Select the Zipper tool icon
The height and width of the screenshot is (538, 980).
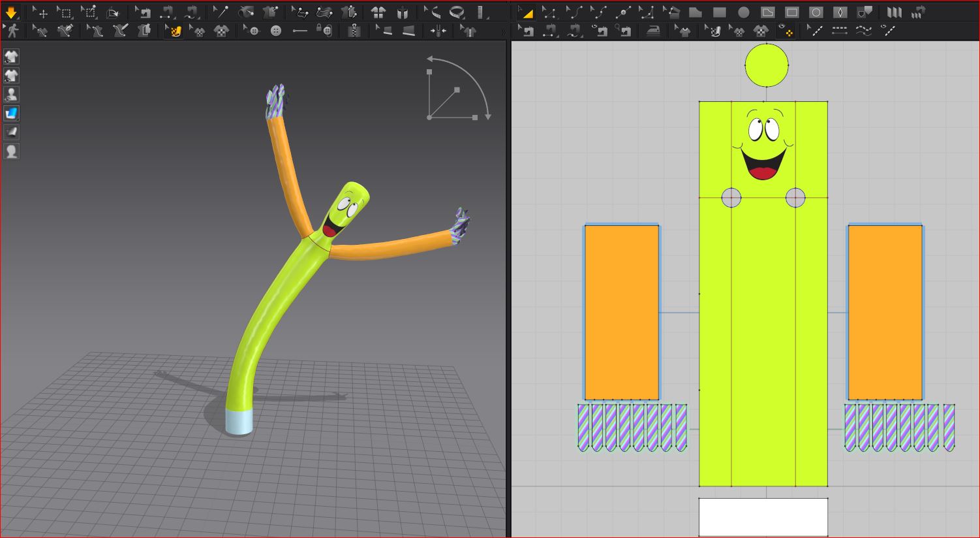354,31
